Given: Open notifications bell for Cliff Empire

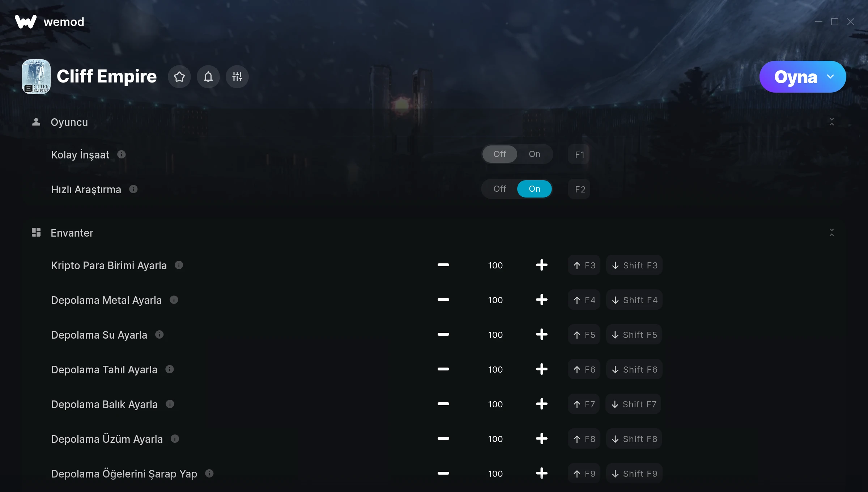Looking at the screenshot, I should tap(208, 77).
